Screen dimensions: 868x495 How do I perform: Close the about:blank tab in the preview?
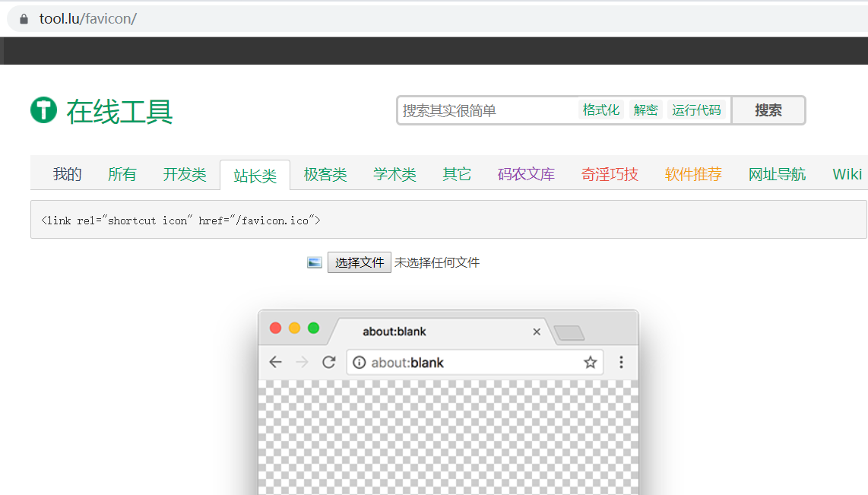pyautogui.click(x=537, y=332)
